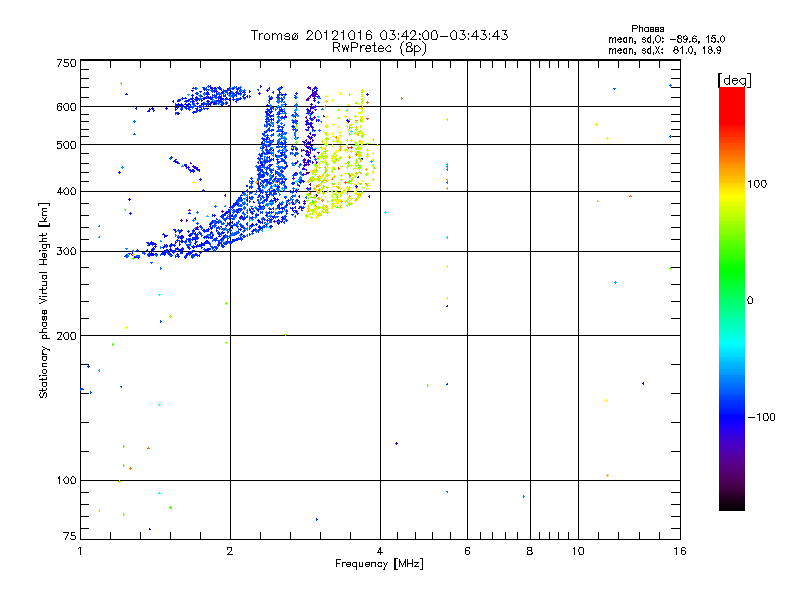Image resolution: width=800 pixels, height=600 pixels.
Task: Click the y-axis tick label '75'
Action: (70, 536)
